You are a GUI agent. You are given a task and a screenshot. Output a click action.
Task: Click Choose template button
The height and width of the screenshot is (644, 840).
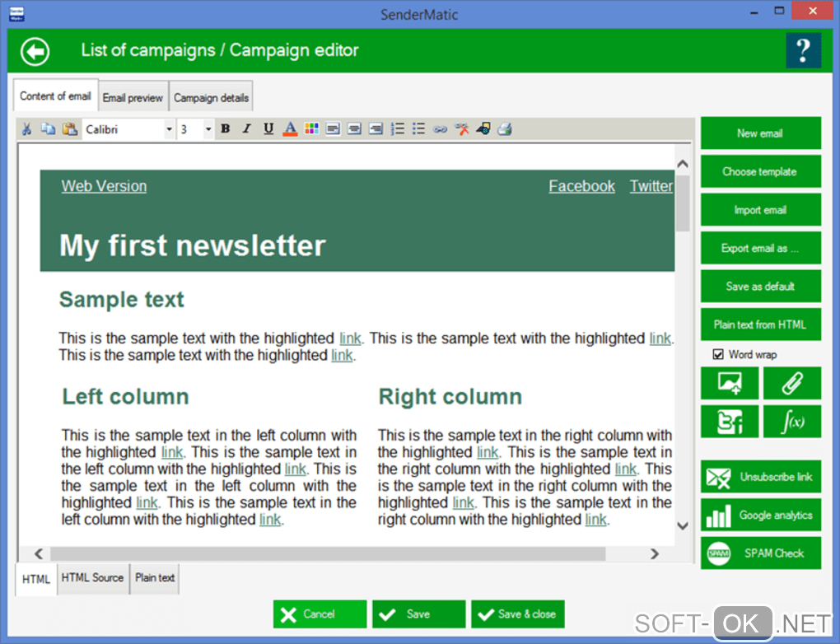coord(761,171)
